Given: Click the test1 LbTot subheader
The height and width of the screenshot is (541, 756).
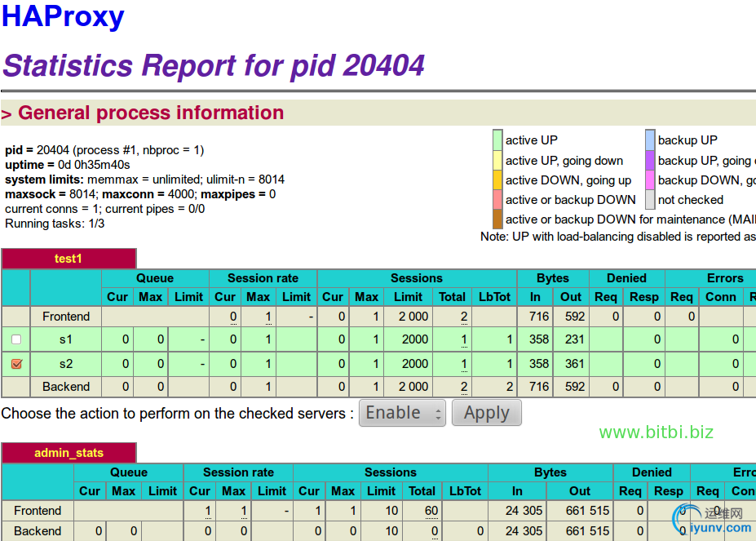Looking at the screenshot, I should click(x=494, y=297).
